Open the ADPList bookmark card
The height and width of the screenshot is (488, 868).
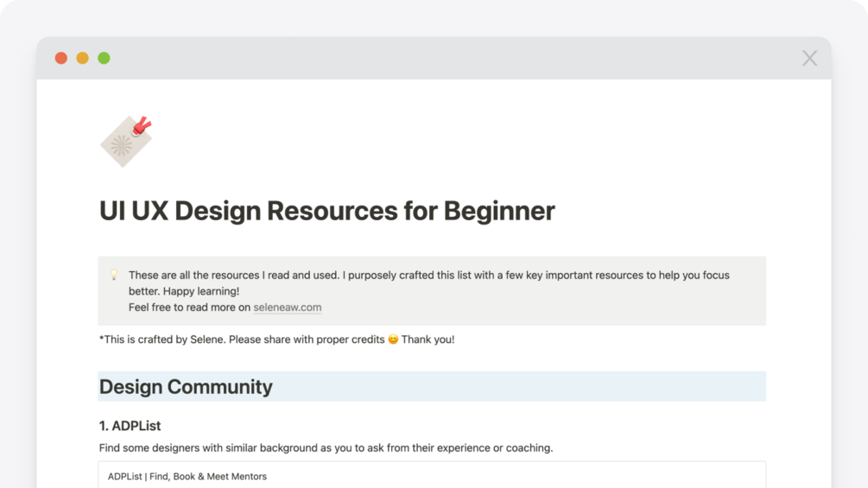click(432, 475)
